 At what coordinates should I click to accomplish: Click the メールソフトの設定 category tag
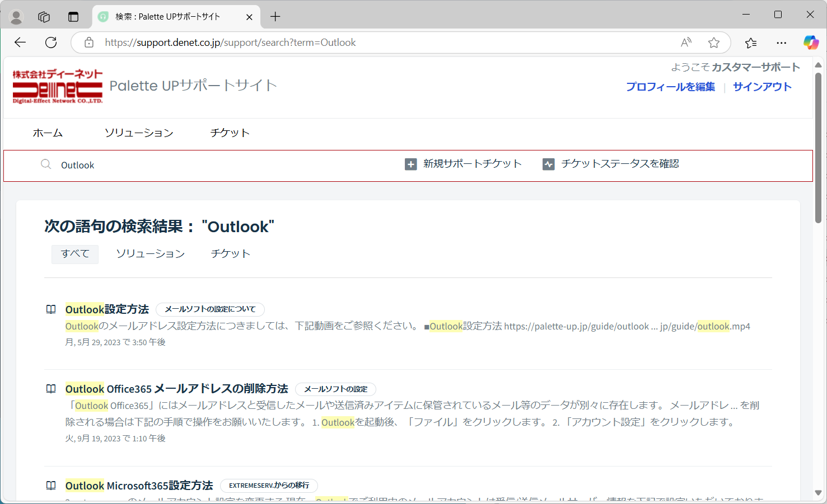(335, 389)
